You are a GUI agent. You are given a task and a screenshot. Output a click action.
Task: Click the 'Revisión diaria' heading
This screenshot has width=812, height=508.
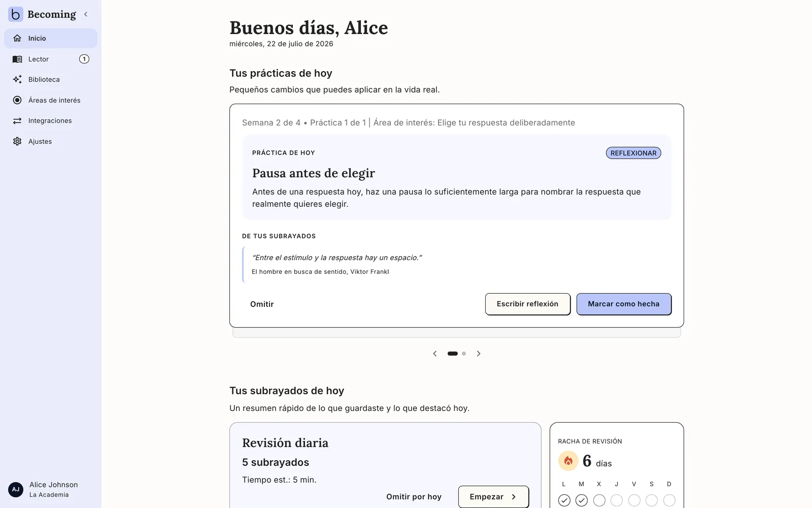click(285, 443)
